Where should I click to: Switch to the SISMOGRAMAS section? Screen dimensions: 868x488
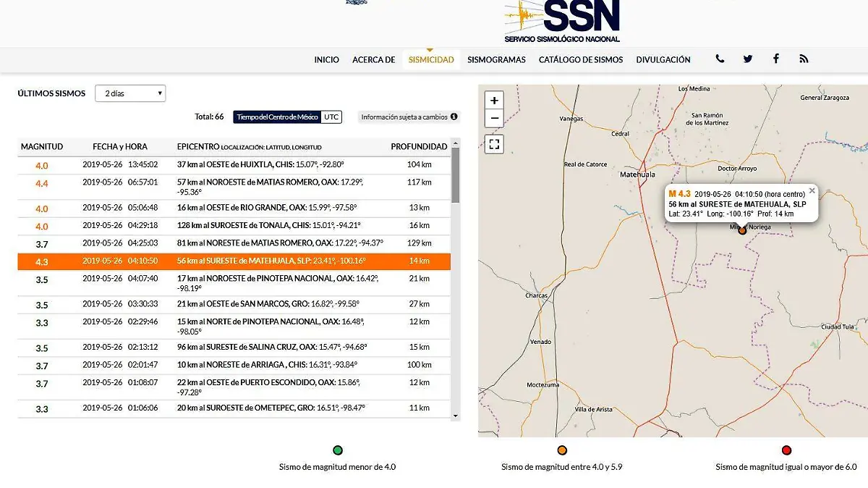[x=496, y=60]
